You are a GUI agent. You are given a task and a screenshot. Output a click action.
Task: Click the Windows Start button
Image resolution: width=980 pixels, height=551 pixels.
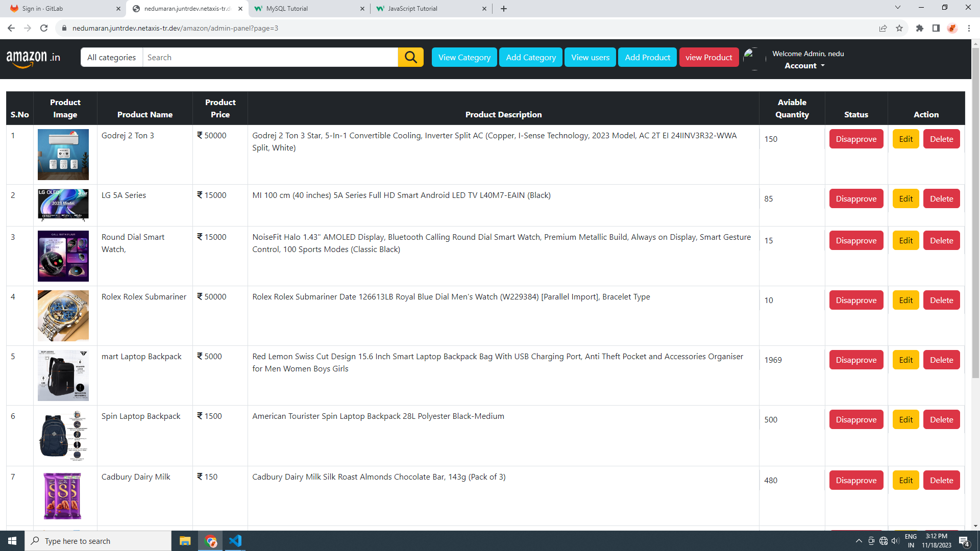(x=11, y=541)
